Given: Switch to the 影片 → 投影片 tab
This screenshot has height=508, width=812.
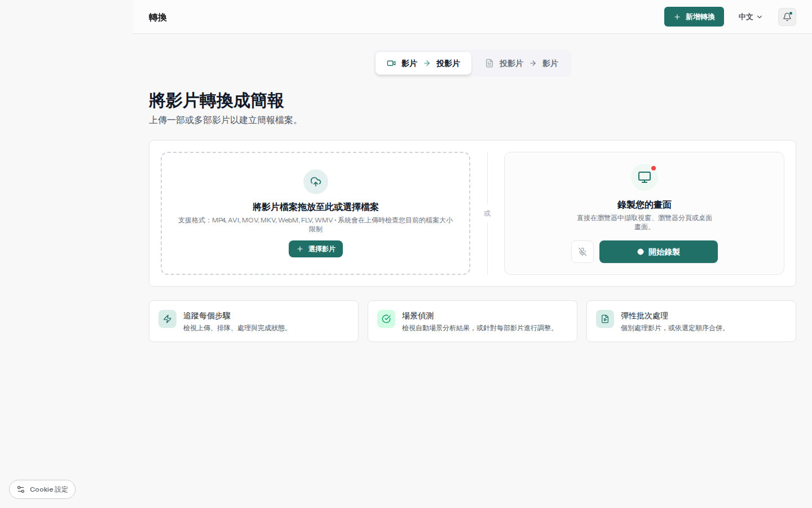Looking at the screenshot, I should coord(423,63).
